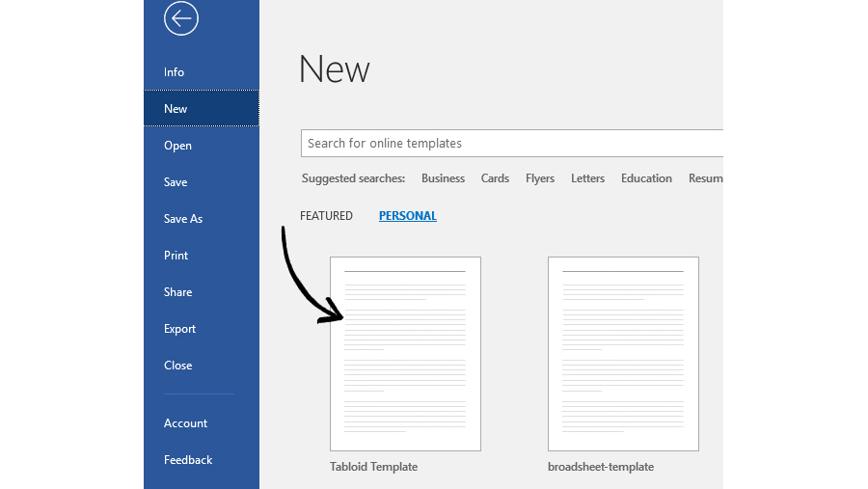
Task: Click the Tabloid Template name label
Action: pos(373,467)
